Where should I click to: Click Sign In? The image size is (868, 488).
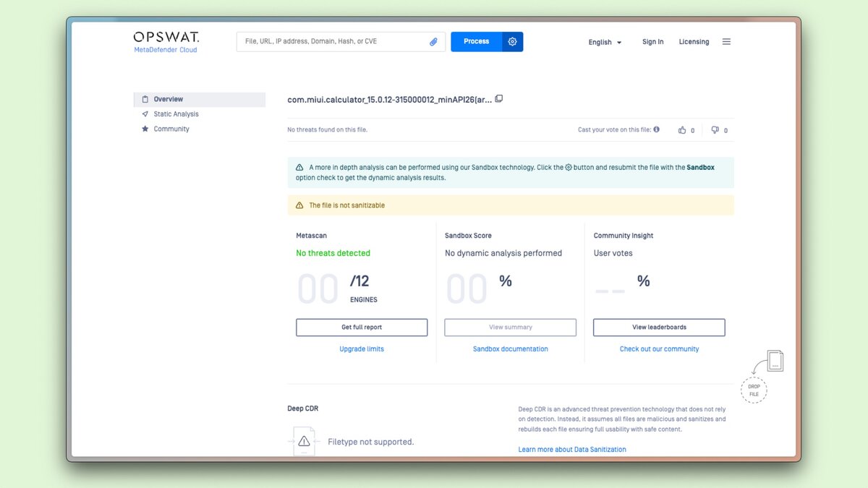pyautogui.click(x=652, y=42)
